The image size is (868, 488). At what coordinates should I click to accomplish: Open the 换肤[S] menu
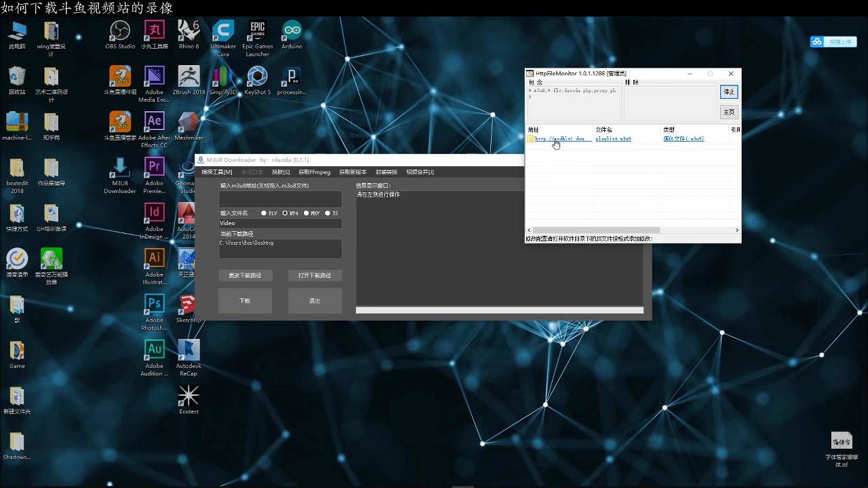click(281, 172)
